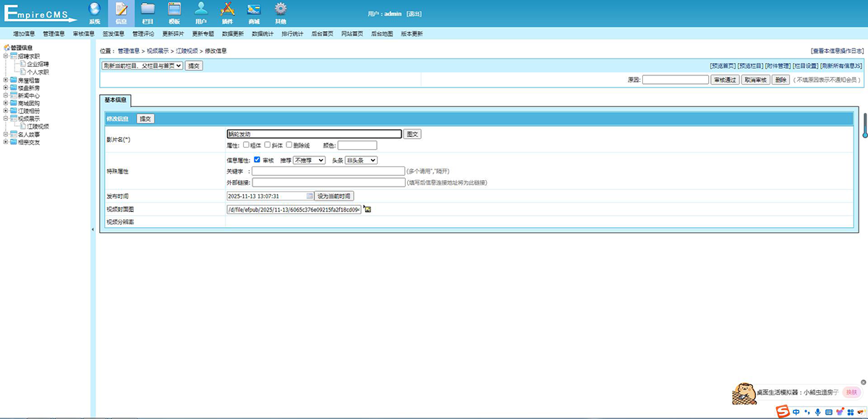Viewport: 868px width, 419px height.
Task: Enable the 粗体 checkbox
Action: click(247, 145)
